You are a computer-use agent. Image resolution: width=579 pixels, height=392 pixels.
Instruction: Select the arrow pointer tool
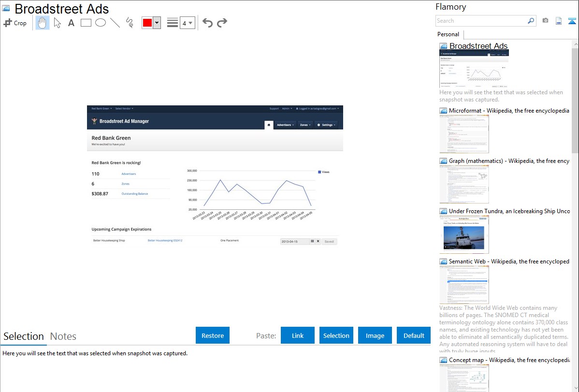(x=57, y=23)
